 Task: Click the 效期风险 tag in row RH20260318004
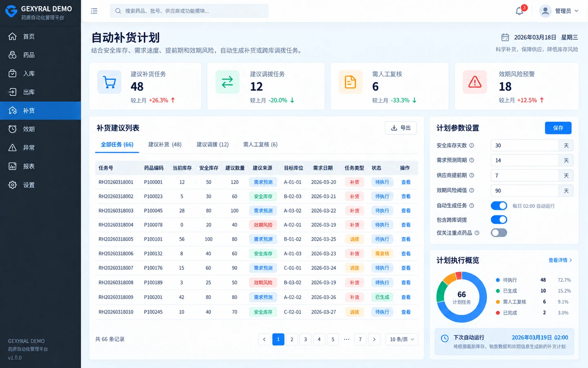point(263,225)
